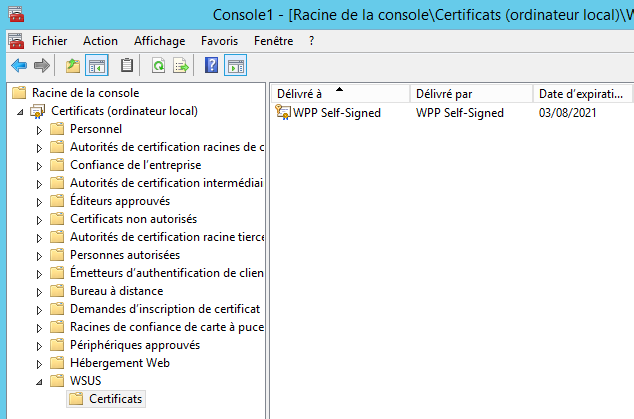This screenshot has height=419, width=634.
Task: Expand the Certificats non autorisés node
Action: pos(39,220)
